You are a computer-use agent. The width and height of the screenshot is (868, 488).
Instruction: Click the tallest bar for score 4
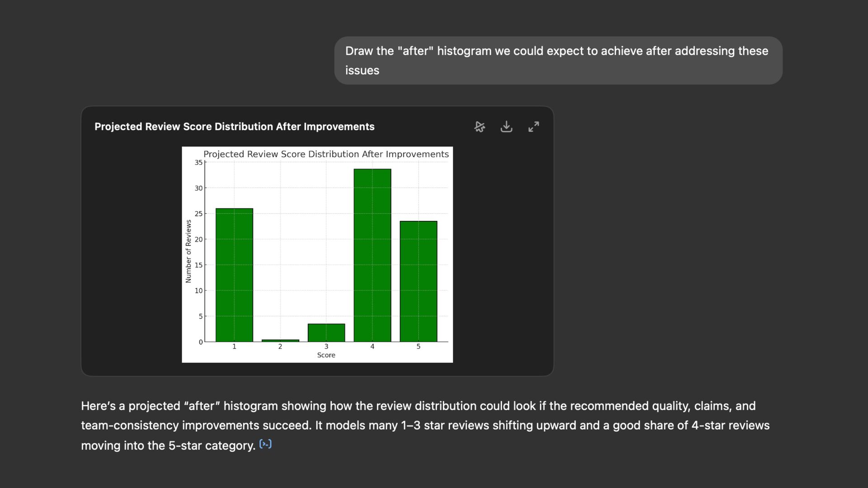[x=373, y=255]
